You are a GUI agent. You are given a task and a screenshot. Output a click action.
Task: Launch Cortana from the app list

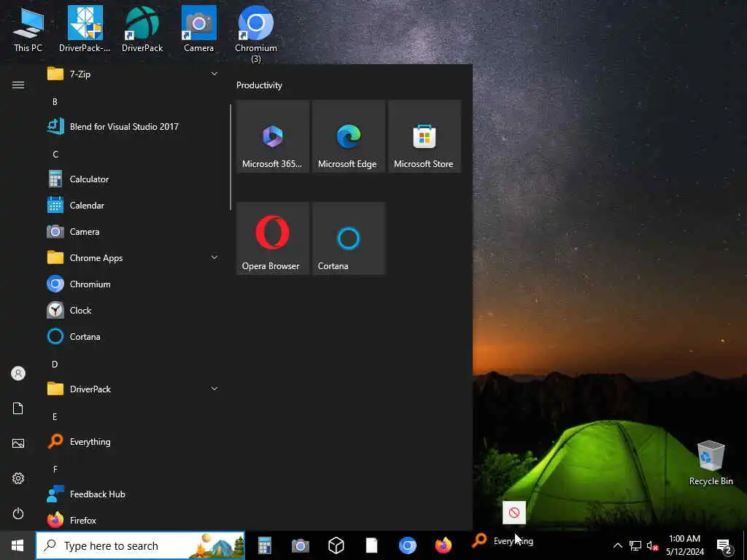(133, 337)
